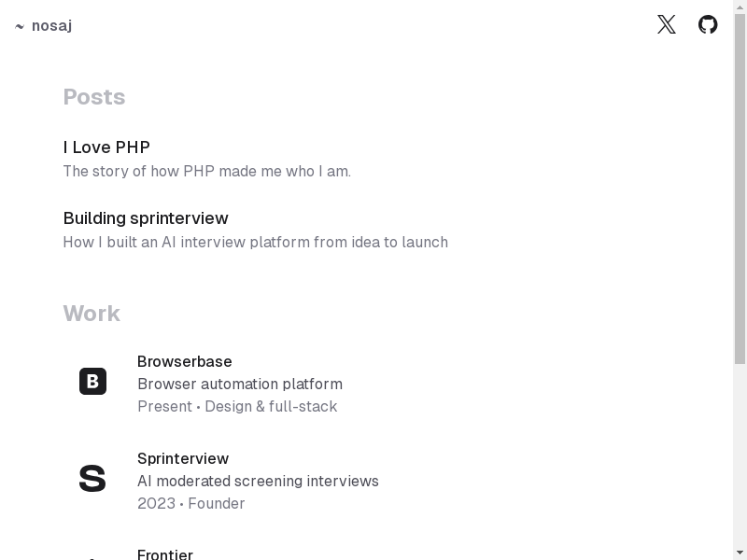
Task: Open the X (Twitter) profile icon
Action: coord(666,25)
